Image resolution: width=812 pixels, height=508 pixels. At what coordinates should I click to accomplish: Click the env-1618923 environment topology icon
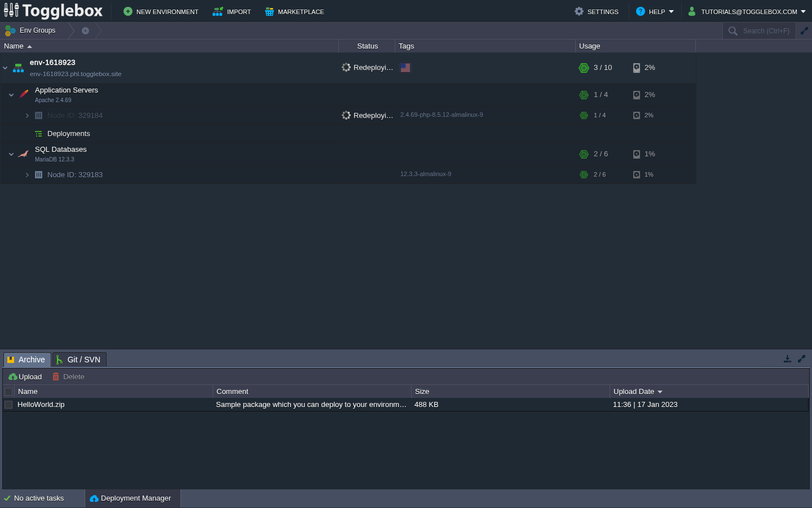tap(19, 68)
